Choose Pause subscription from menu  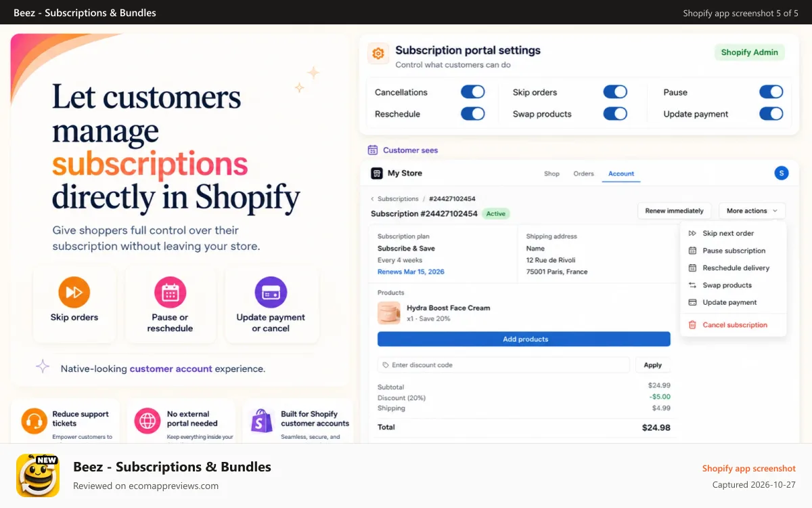(734, 251)
